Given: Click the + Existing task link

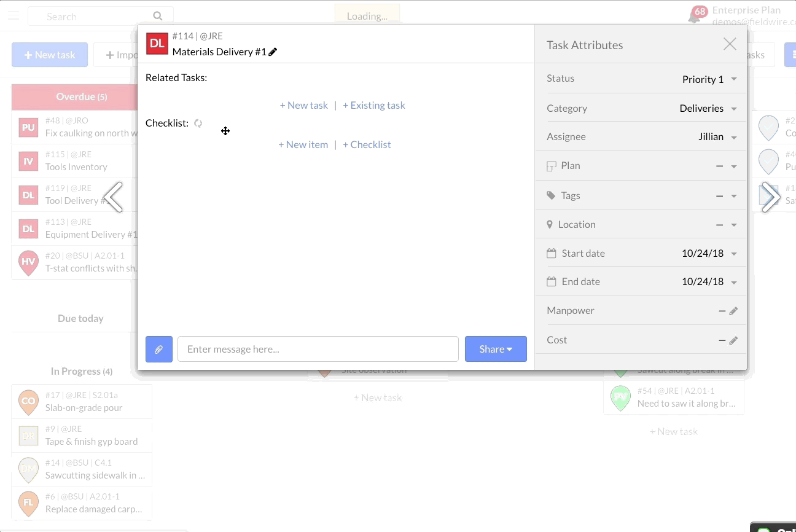Looking at the screenshot, I should click(373, 105).
